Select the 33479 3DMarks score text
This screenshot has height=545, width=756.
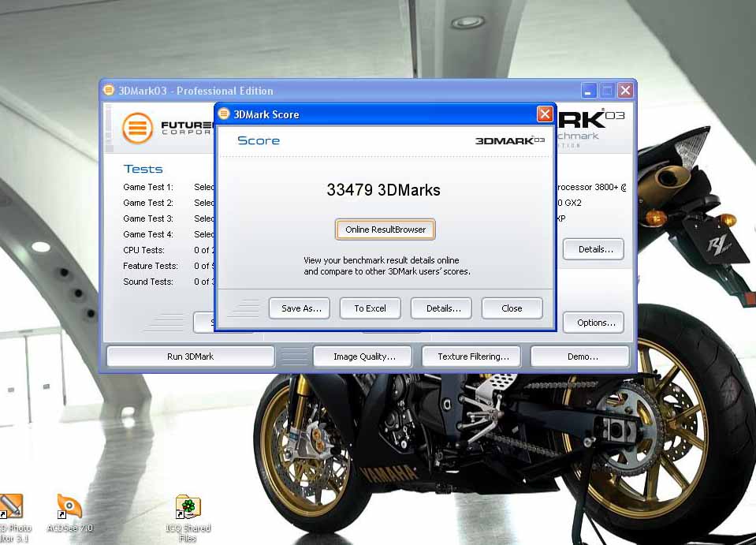(383, 190)
